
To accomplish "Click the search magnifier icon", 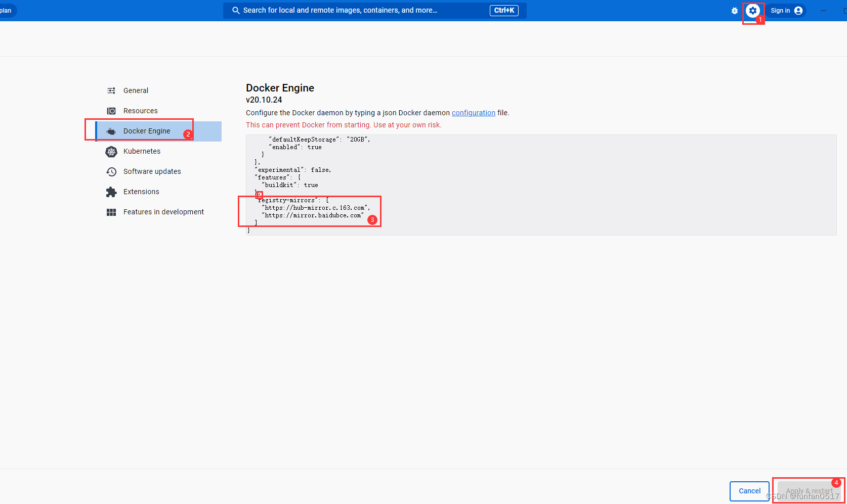I will pyautogui.click(x=236, y=10).
